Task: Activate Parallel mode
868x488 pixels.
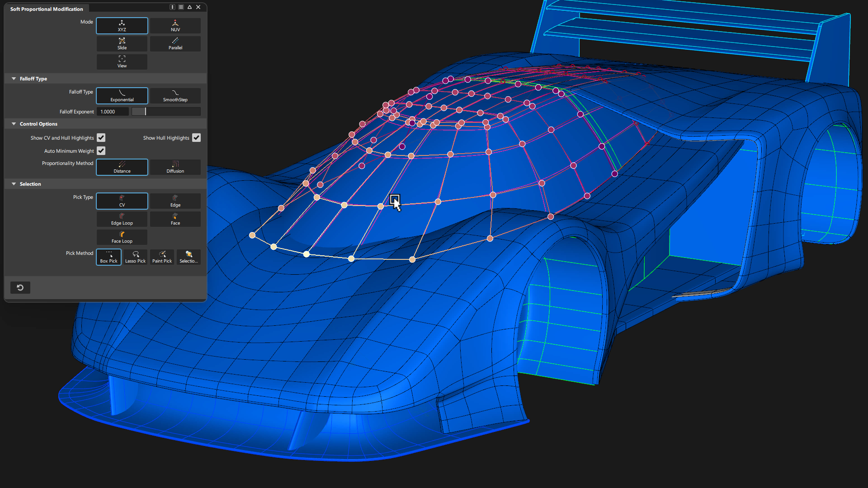Action: [175, 44]
